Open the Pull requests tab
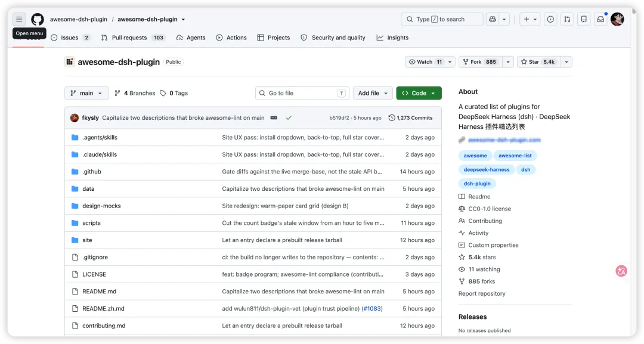Screen dimensions: 644x344 (x=132, y=38)
